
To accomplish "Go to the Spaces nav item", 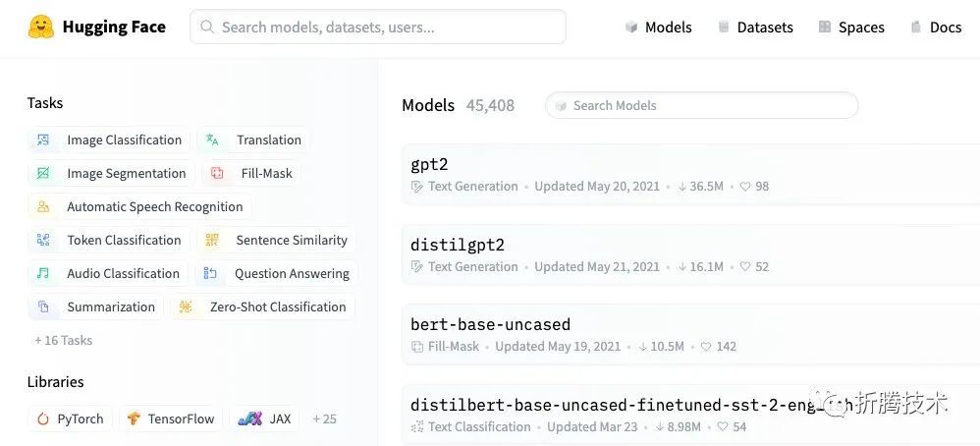I will click(x=851, y=27).
